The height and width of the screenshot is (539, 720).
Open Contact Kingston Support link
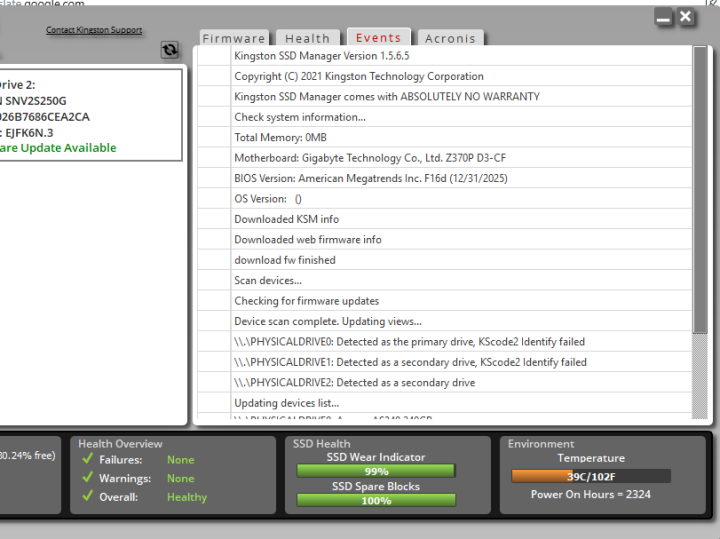94,30
